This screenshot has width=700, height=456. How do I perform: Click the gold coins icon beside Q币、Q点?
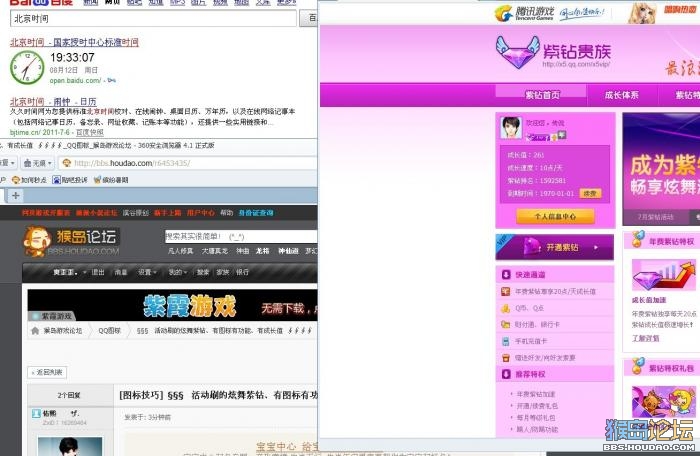(x=505, y=308)
